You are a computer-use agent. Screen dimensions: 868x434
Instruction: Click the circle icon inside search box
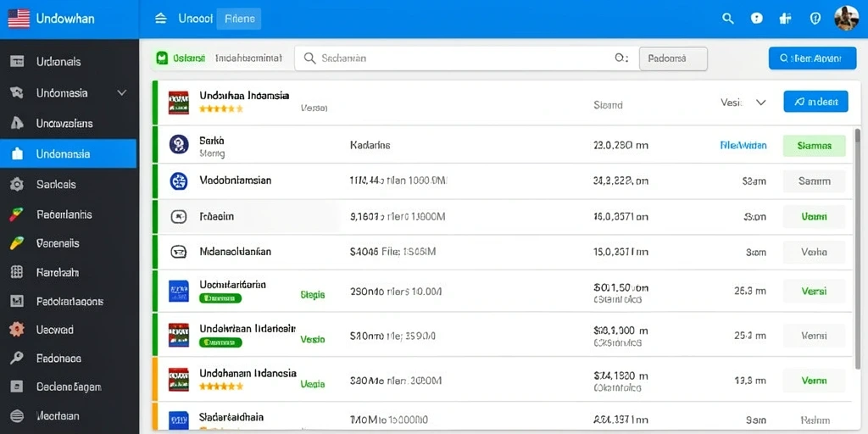(x=620, y=58)
